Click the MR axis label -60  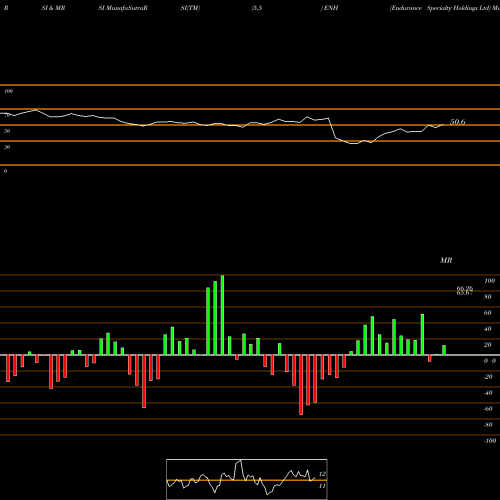[488, 409]
